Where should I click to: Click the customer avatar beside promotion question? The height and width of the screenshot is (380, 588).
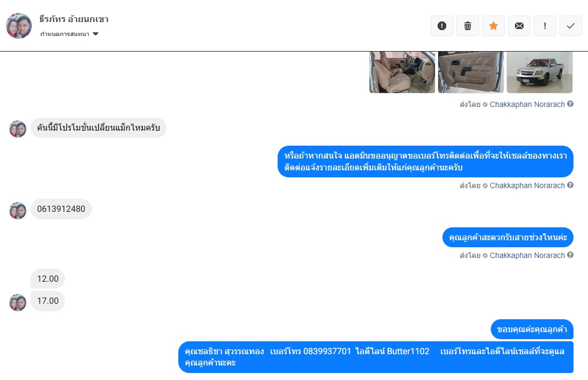18,129
